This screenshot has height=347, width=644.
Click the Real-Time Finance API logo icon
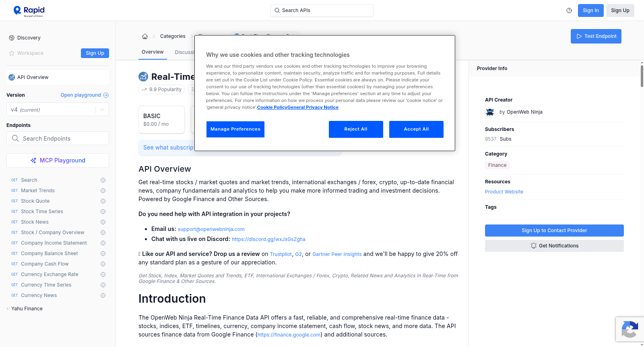(143, 77)
